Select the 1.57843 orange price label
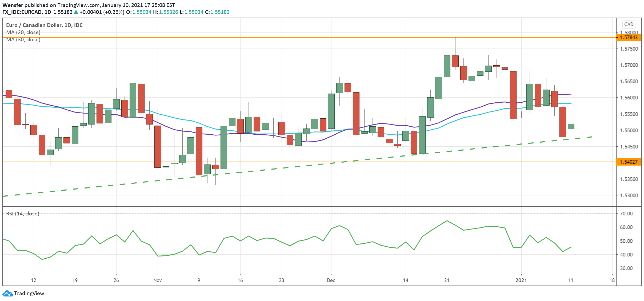The width and height of the screenshot is (644, 301). tap(629, 38)
